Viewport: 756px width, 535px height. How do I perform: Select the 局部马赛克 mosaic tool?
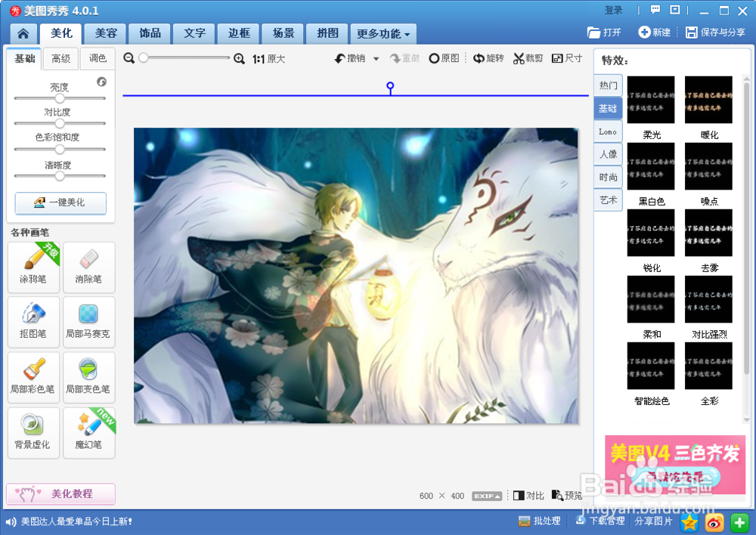[88, 322]
